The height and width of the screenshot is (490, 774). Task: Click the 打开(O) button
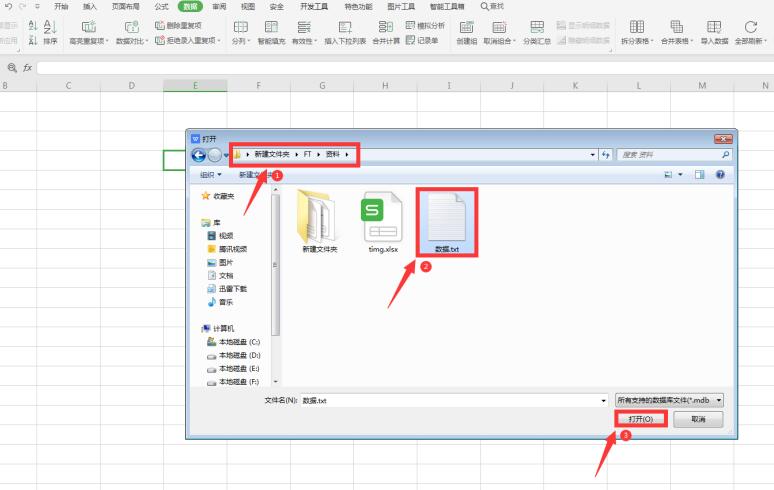pyautogui.click(x=641, y=419)
